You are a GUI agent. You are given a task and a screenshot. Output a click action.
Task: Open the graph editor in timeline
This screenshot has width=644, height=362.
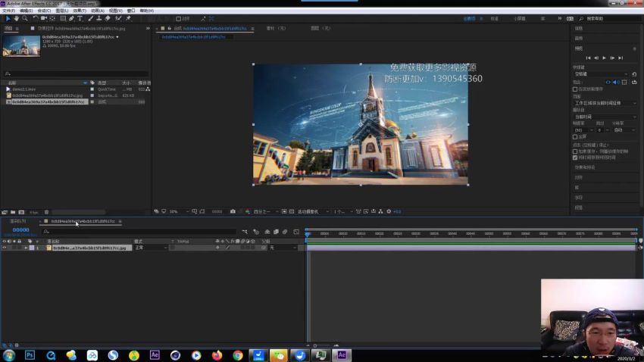click(x=296, y=232)
